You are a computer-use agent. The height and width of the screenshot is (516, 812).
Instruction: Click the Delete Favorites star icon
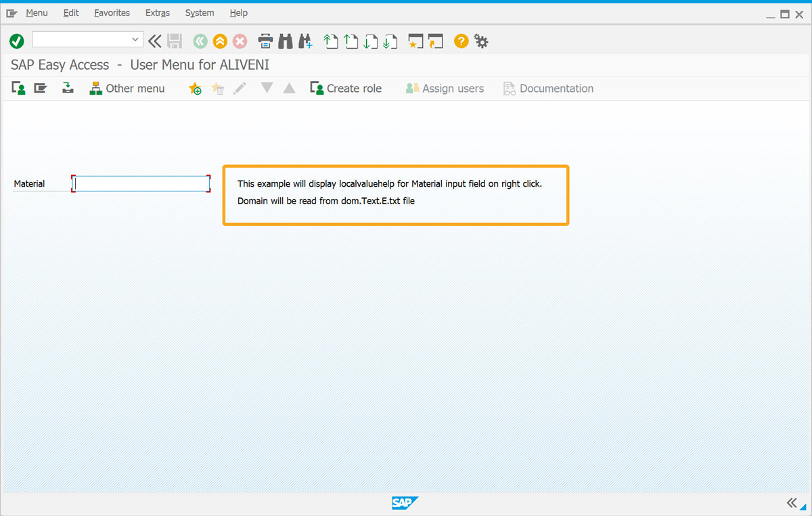(x=217, y=89)
